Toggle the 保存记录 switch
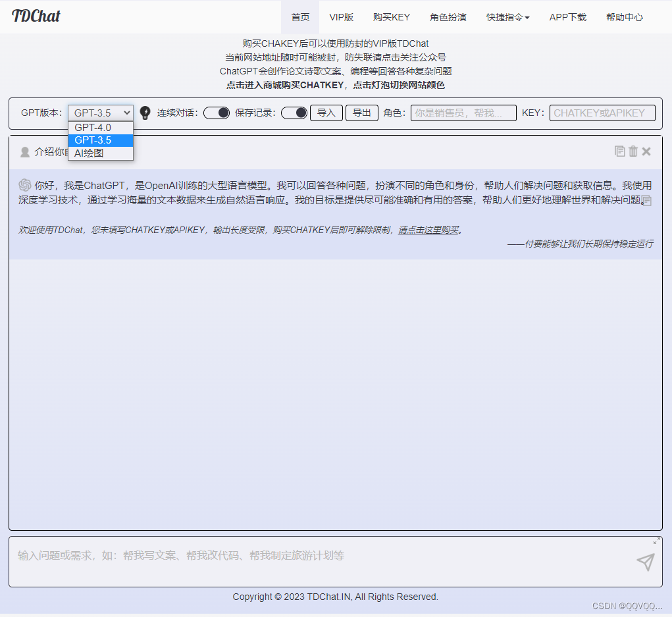 pos(294,113)
